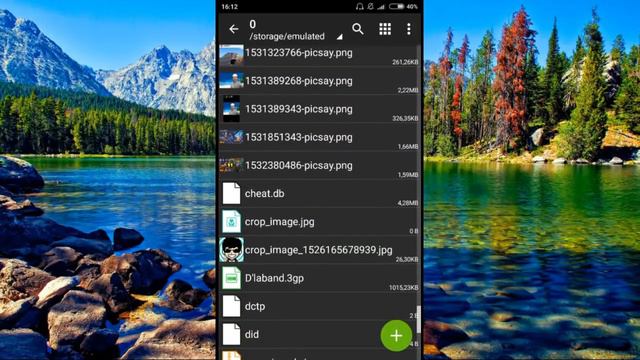640x360 pixels.
Task: Switch to grid view icon
Action: pyautogui.click(x=385, y=29)
